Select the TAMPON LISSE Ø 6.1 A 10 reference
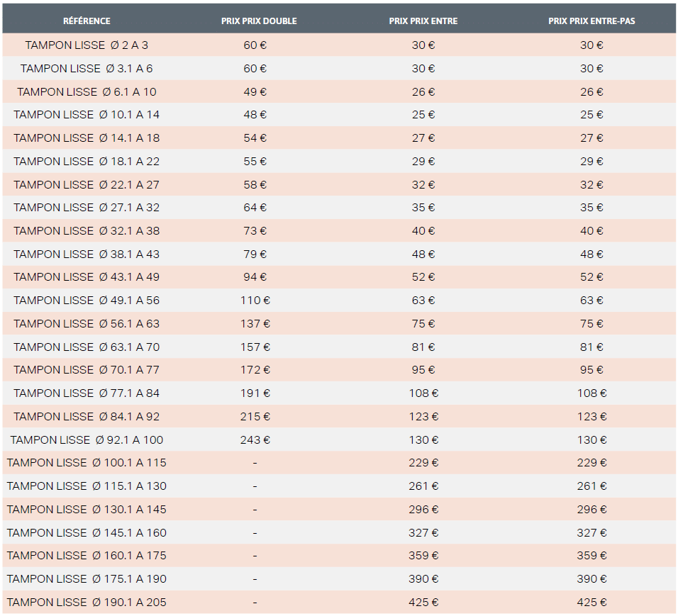 [x=87, y=91]
